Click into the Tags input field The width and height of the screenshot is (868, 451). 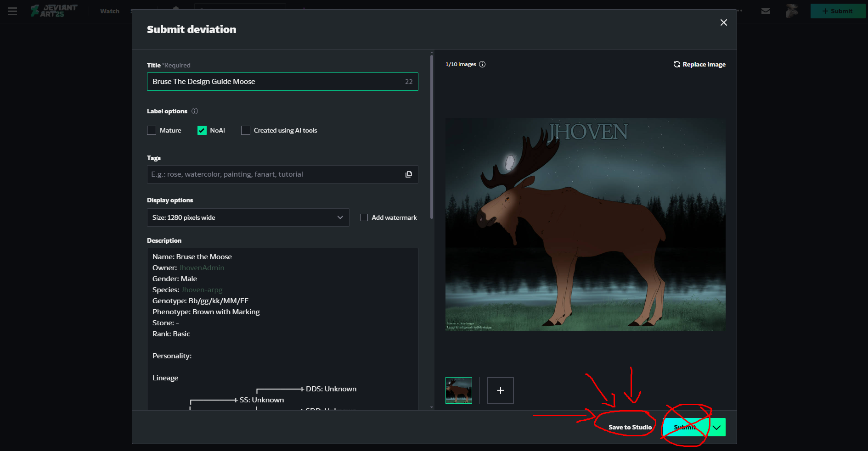coord(275,174)
